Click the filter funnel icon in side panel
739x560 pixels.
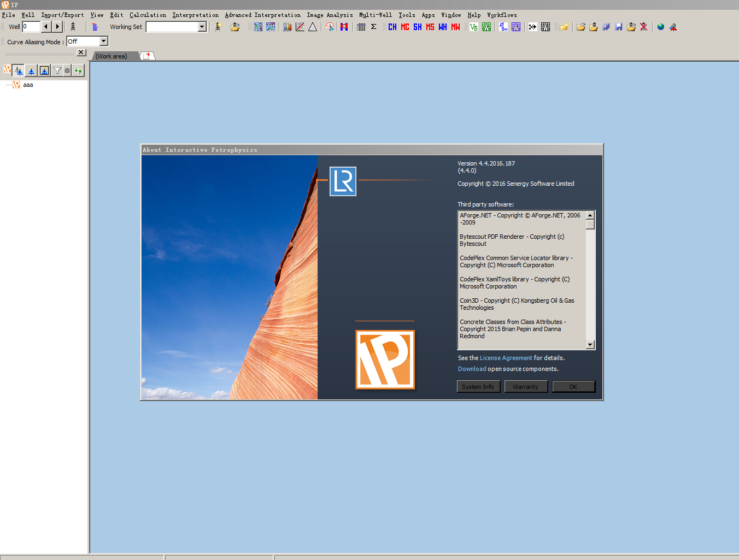point(57,70)
